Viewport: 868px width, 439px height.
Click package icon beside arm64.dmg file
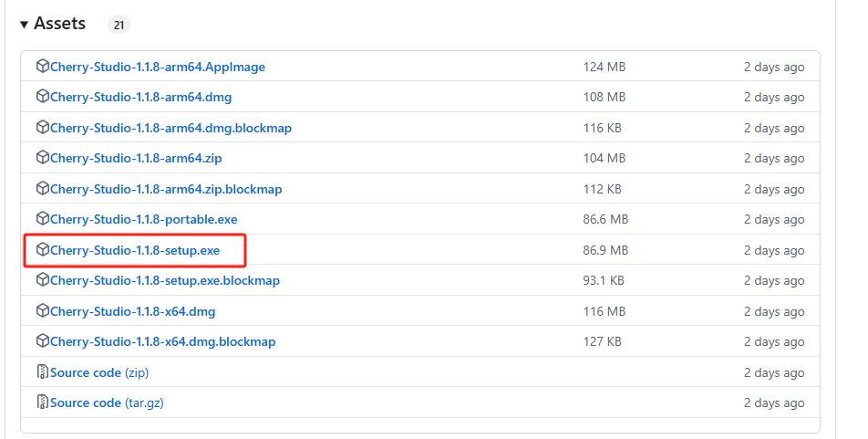[x=42, y=97]
